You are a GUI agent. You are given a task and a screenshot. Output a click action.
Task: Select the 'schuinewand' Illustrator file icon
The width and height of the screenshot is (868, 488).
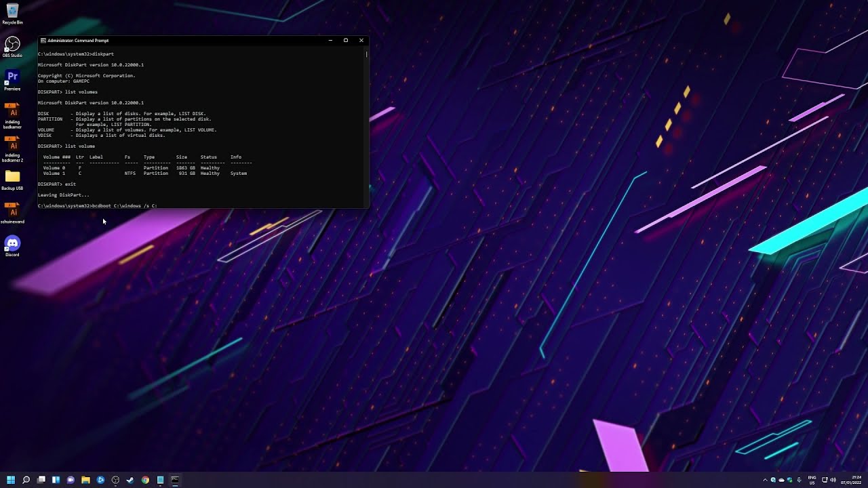pos(12,213)
